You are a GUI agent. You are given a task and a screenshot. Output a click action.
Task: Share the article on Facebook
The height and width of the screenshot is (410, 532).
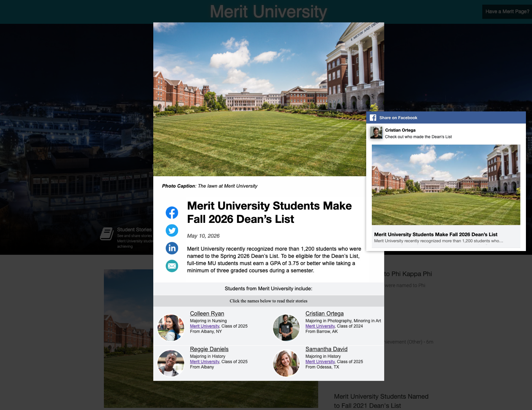(x=172, y=213)
